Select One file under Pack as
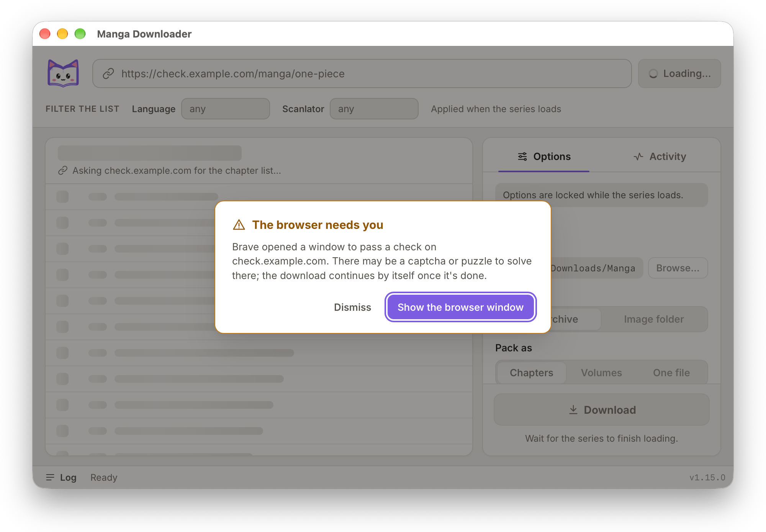This screenshot has height=532, width=766. click(x=671, y=372)
